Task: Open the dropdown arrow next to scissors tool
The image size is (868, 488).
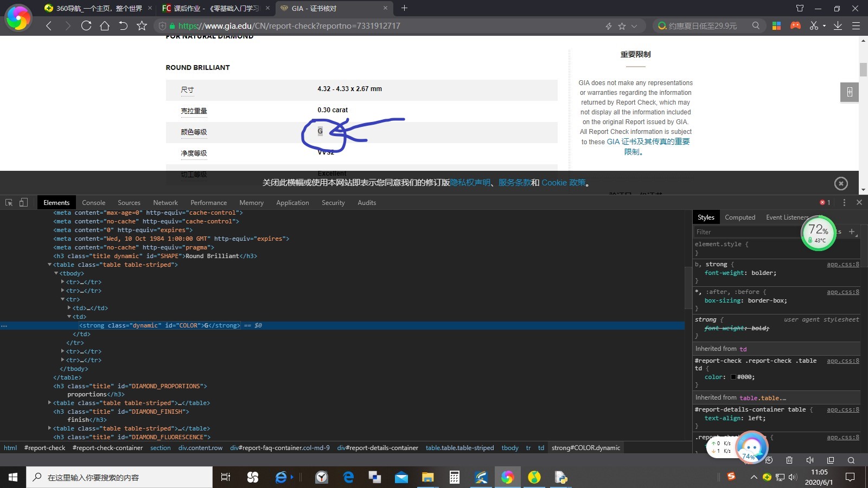Action: pyautogui.click(x=824, y=25)
